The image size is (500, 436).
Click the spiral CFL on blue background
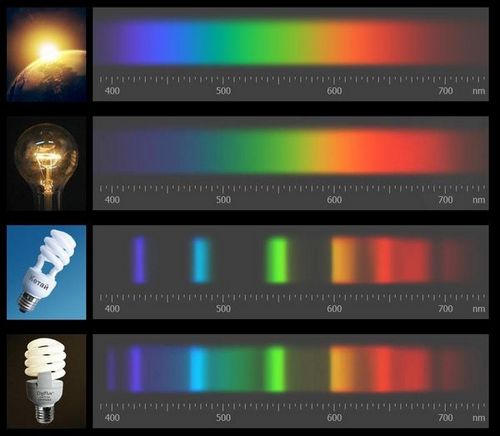point(46,272)
